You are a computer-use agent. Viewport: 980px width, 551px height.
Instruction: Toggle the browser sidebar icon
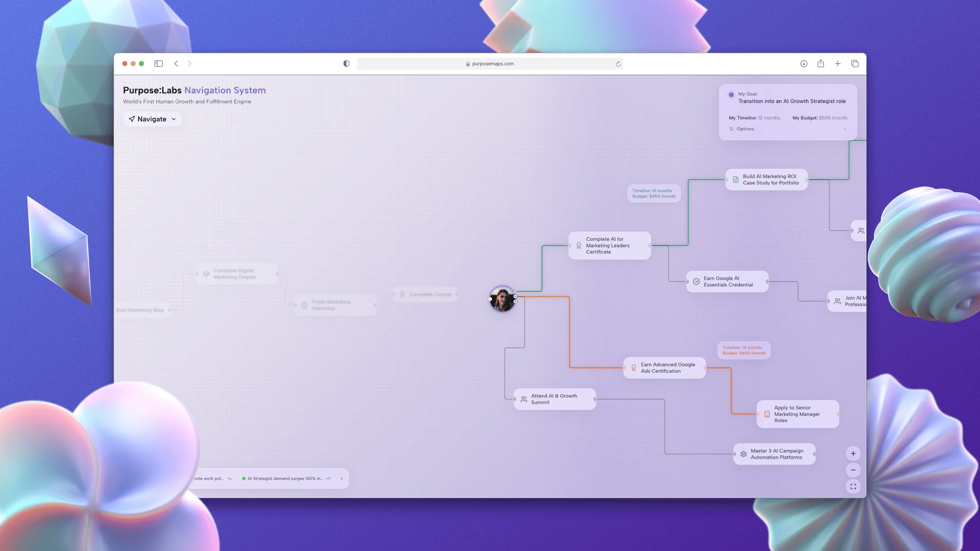coord(159,63)
